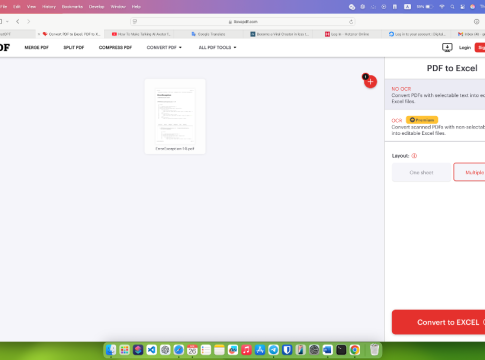
Task: Open the desktop app download icon
Action: (447, 47)
